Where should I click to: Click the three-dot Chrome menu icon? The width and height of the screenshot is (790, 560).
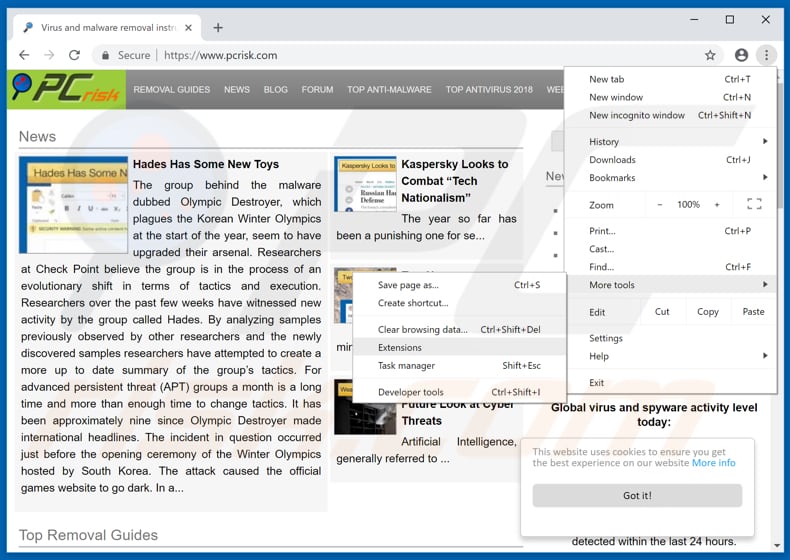766,55
